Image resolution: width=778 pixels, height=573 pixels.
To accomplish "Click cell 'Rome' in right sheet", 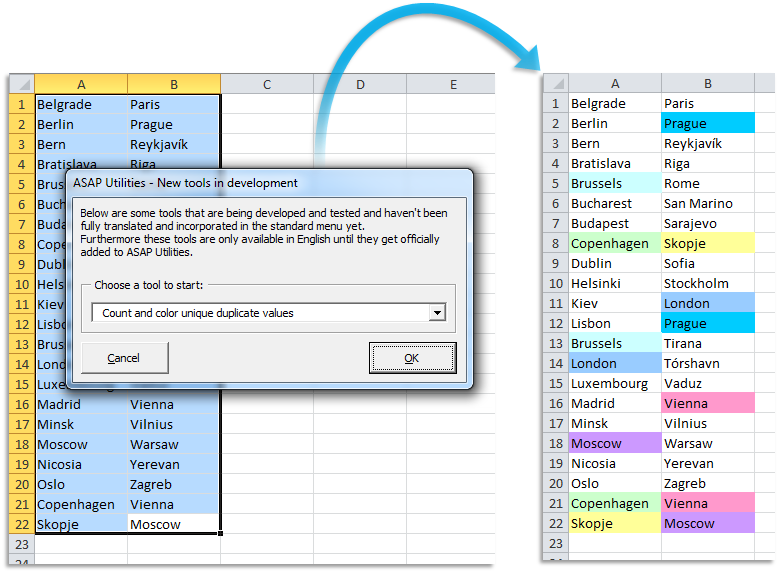I will pos(708,183).
